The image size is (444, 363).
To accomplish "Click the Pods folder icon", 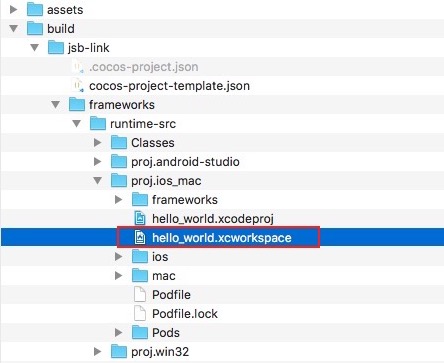I will click(140, 332).
